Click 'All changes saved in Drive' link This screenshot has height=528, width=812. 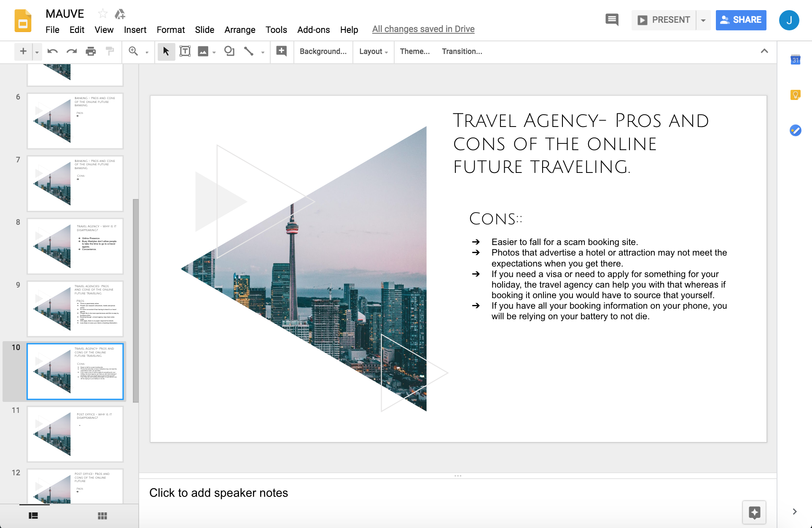click(423, 29)
